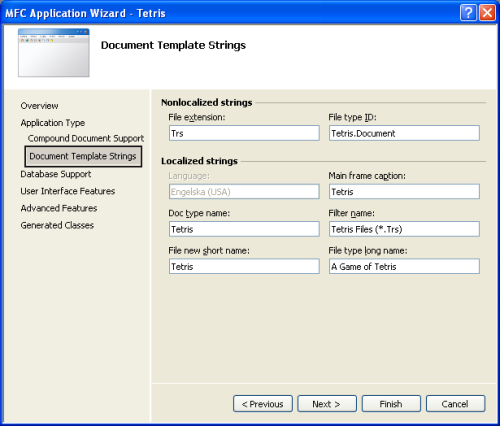This screenshot has width=500, height=426.
Task: Click the File type long name label
Action: pyautogui.click(x=368, y=251)
